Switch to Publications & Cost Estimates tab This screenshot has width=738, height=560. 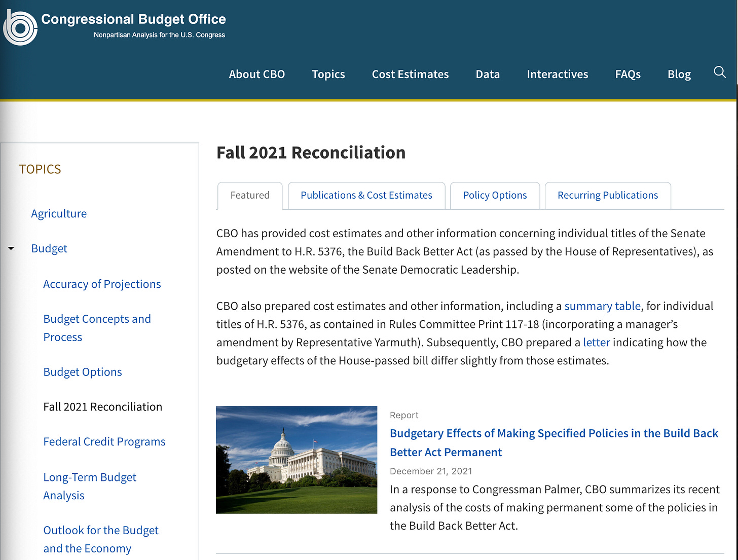coord(366,196)
